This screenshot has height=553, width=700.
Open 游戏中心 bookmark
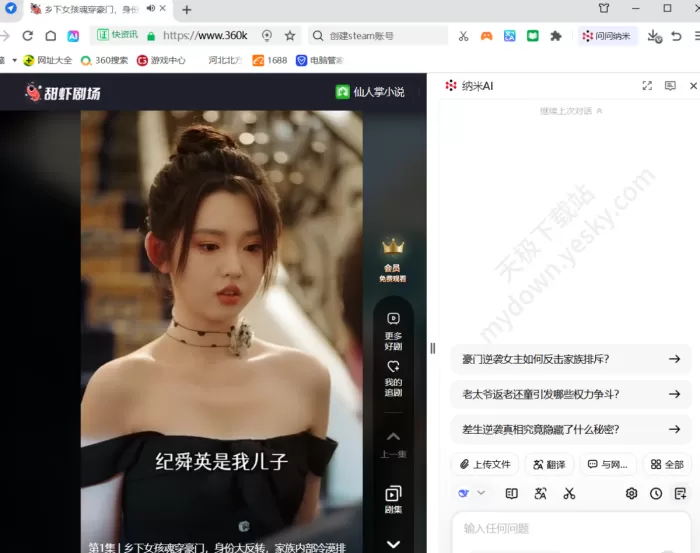click(161, 60)
